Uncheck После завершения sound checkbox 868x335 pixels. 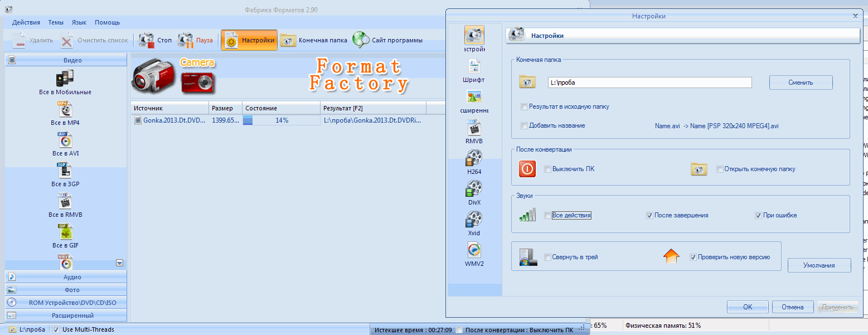[x=649, y=215]
